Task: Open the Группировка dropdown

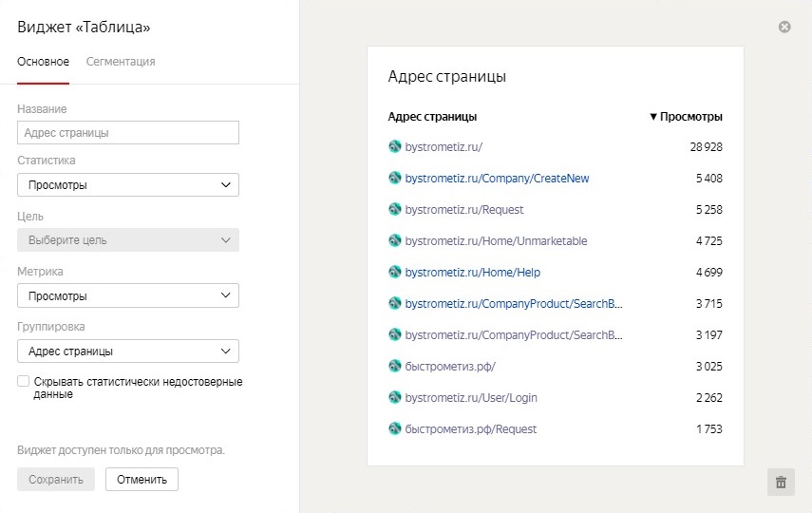Action: (128, 351)
